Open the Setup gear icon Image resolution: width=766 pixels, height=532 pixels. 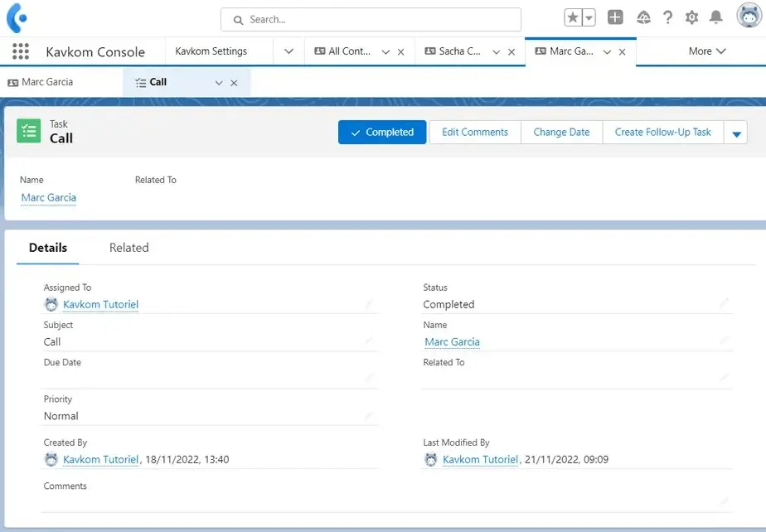(x=691, y=18)
